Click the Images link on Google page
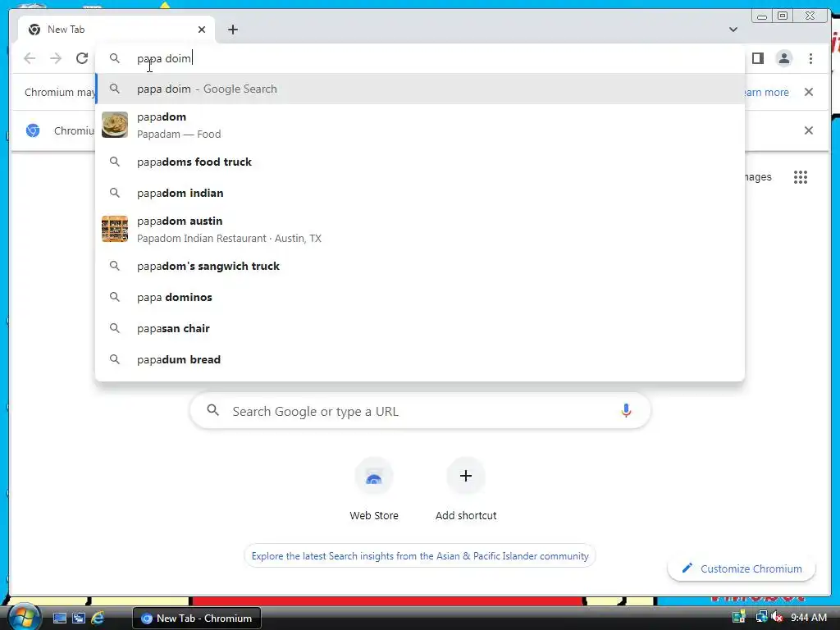The width and height of the screenshot is (840, 630). click(x=759, y=177)
